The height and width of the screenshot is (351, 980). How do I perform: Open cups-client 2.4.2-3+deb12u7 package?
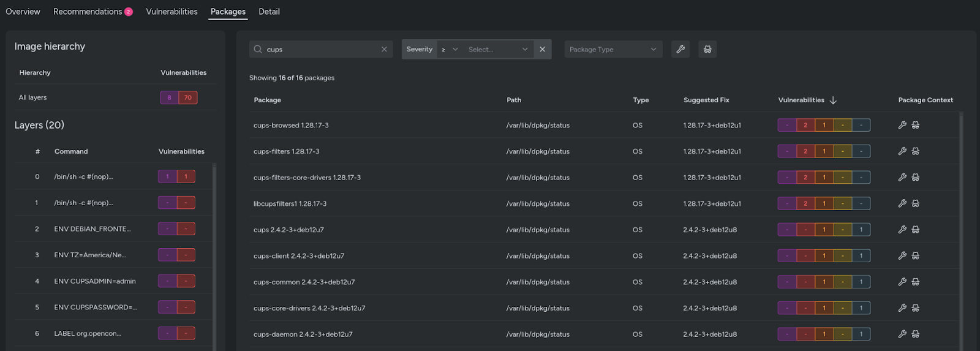coord(299,256)
